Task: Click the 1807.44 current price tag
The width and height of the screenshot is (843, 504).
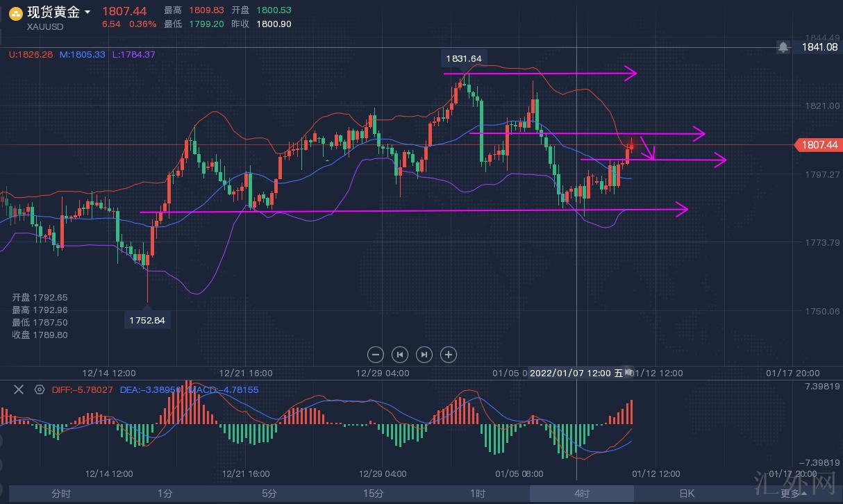Action: click(x=819, y=145)
